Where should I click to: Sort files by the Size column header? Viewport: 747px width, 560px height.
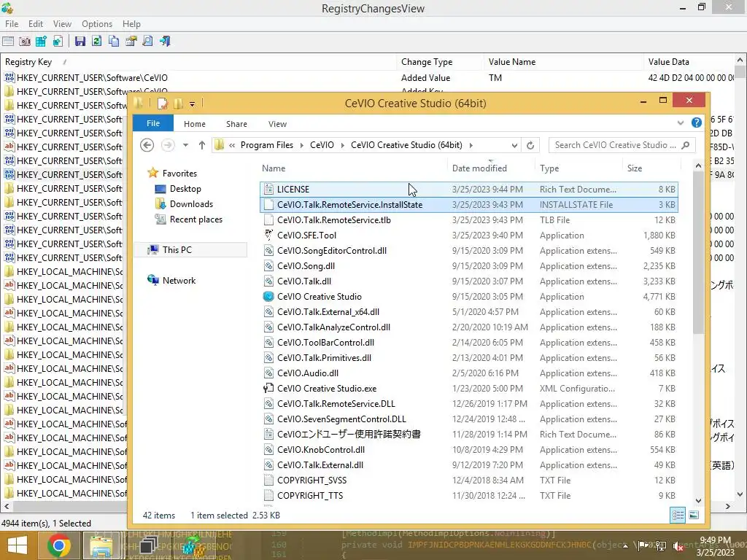click(651, 168)
